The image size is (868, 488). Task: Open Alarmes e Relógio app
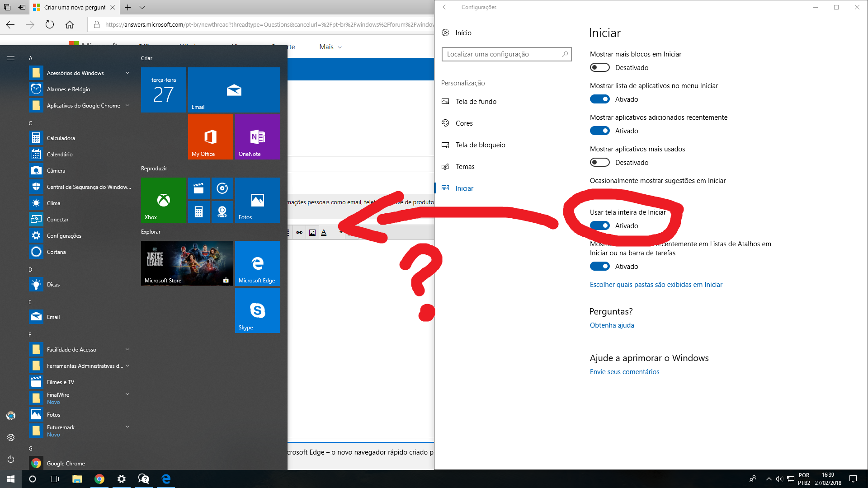click(x=80, y=89)
